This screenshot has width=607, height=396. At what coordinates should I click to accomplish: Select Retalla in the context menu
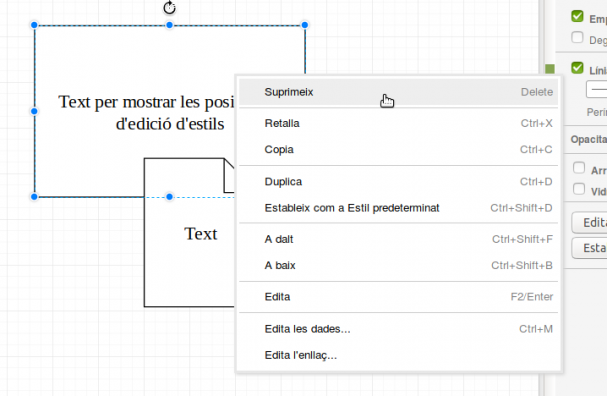[x=398, y=123]
